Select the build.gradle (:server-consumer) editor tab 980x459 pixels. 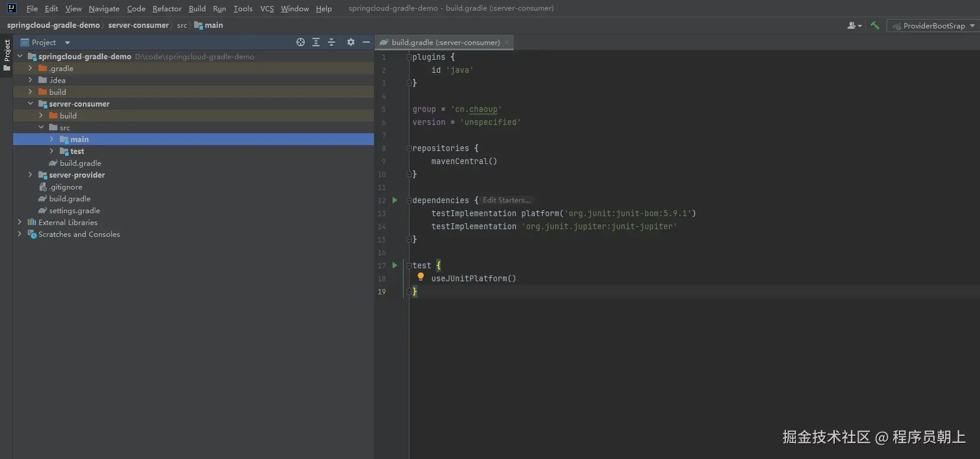pos(445,42)
